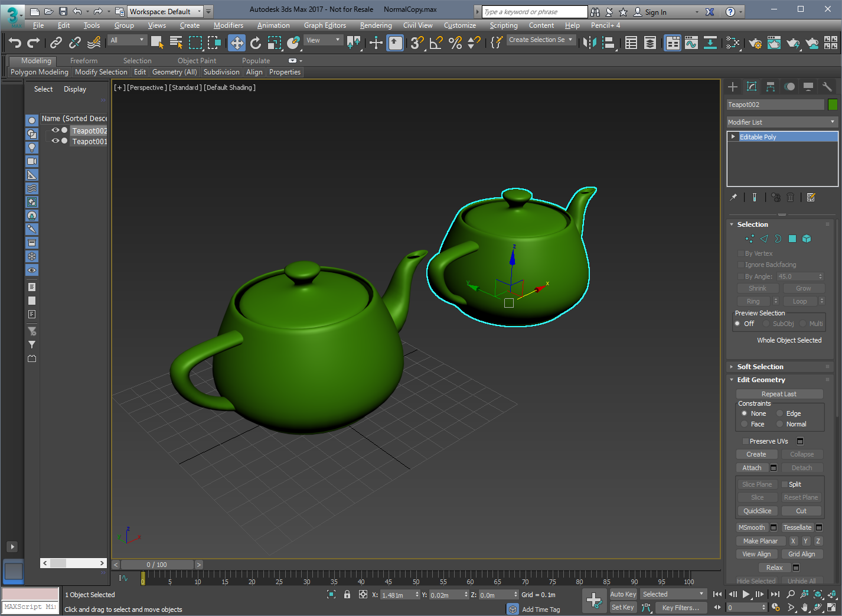The image size is (842, 616).
Task: Select the Edge constraint radio button
Action: [779, 413]
